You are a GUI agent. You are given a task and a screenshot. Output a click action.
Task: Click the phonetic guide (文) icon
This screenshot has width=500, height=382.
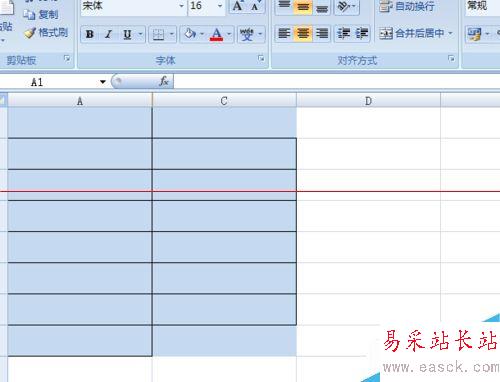247,34
